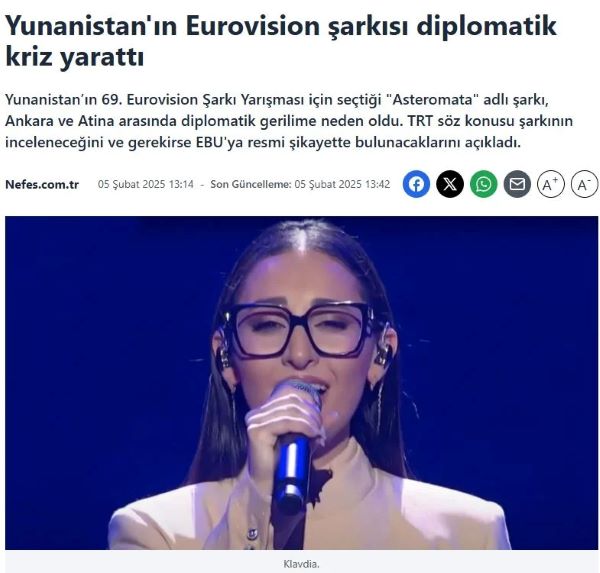Click "kriz yarattı" in the headline
This screenshot has width=600, height=573.
75,58
